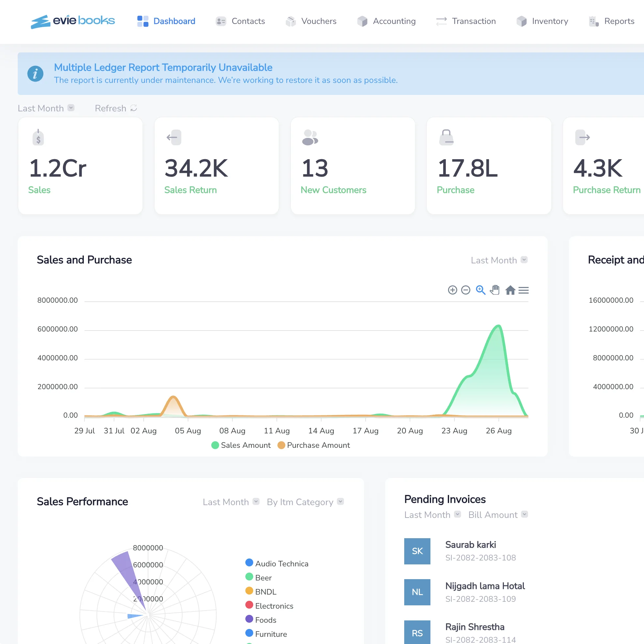Open Nijgadh lama Hotal invoice
This screenshot has width=644, height=644.
pyautogui.click(x=485, y=586)
